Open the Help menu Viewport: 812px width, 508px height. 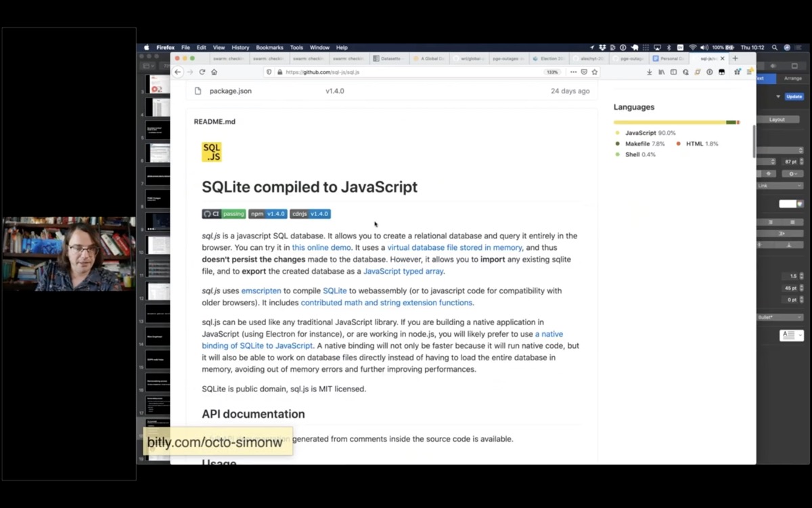coord(342,47)
